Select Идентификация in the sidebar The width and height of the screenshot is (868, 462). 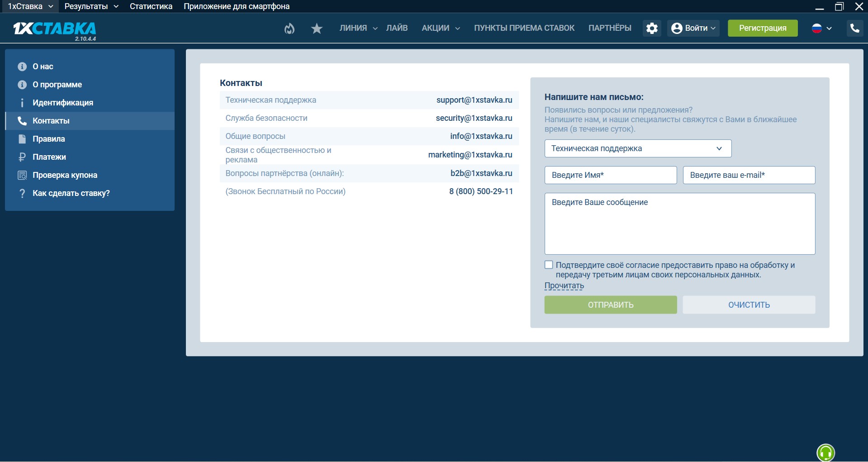coord(90,103)
